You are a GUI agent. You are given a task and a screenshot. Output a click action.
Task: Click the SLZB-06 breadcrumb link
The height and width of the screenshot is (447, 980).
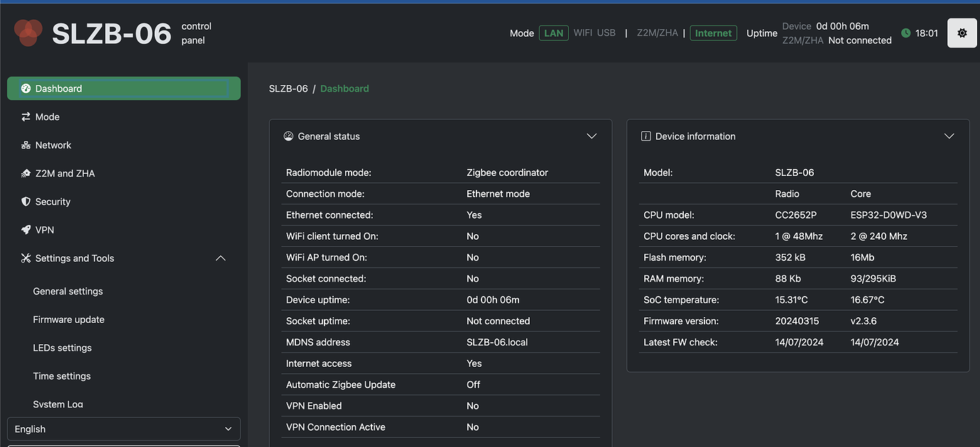coord(288,89)
